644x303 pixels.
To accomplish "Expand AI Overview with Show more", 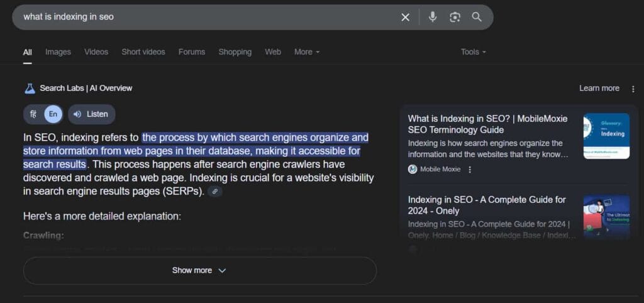I will click(x=199, y=270).
